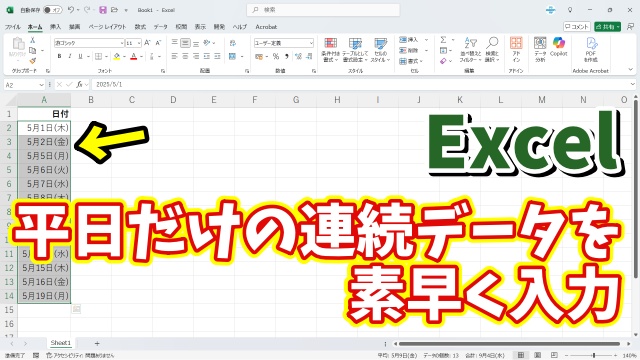The image size is (640, 360).
Task: Click the Decrease Font Size icon
Action: 158,42
